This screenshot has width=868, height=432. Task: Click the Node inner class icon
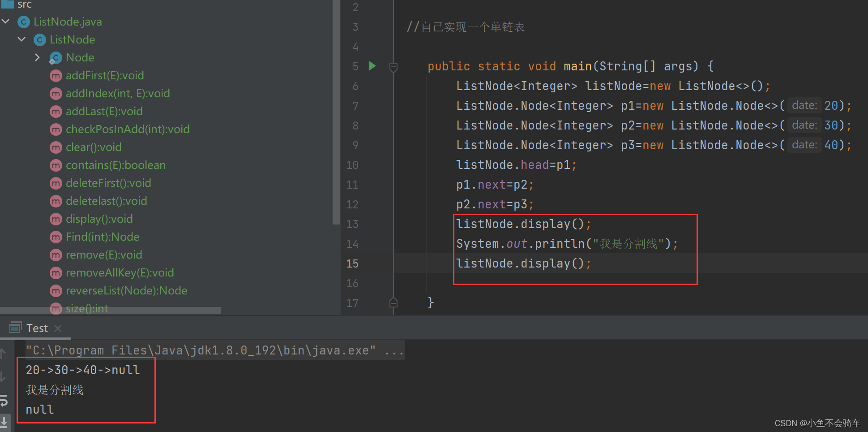pyautogui.click(x=56, y=58)
